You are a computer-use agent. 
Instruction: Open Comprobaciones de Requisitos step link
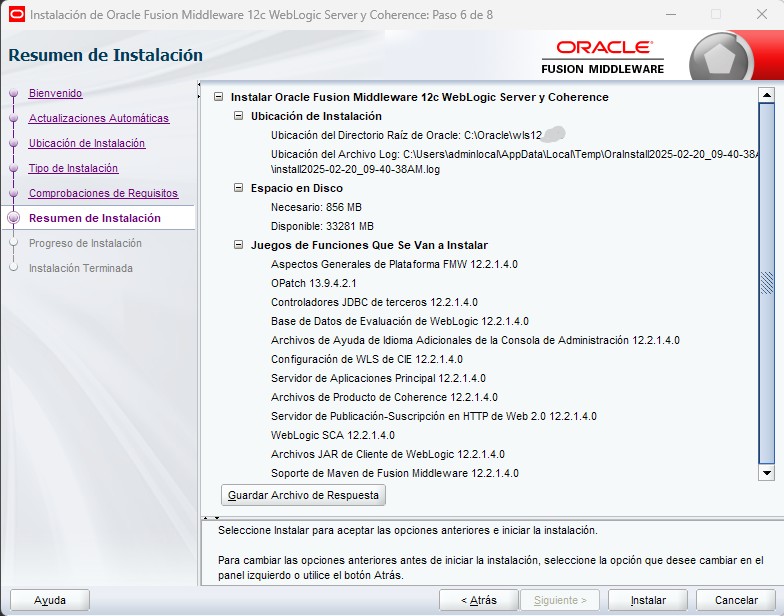click(x=104, y=193)
